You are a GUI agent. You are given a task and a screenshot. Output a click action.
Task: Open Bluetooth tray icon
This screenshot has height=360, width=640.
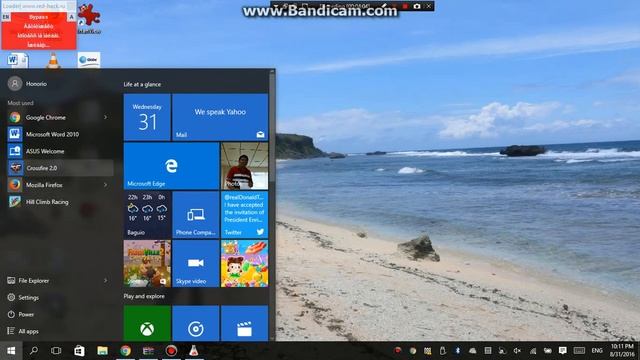tap(458, 351)
